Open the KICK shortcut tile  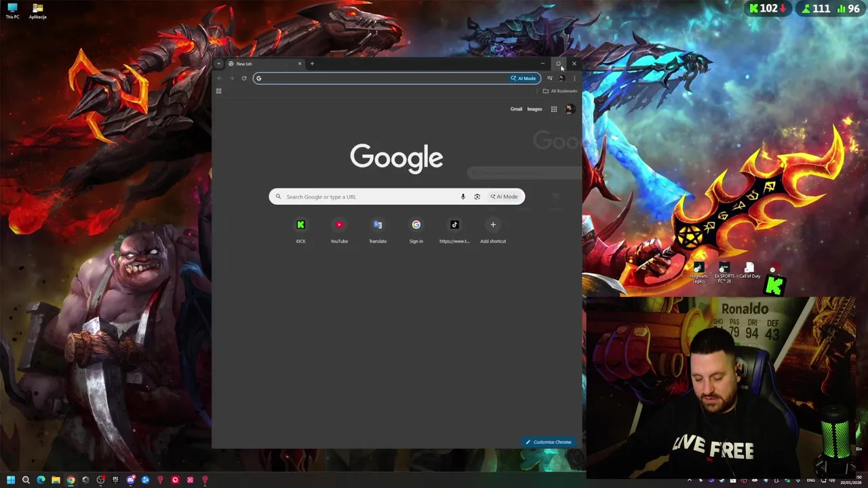tap(300, 230)
